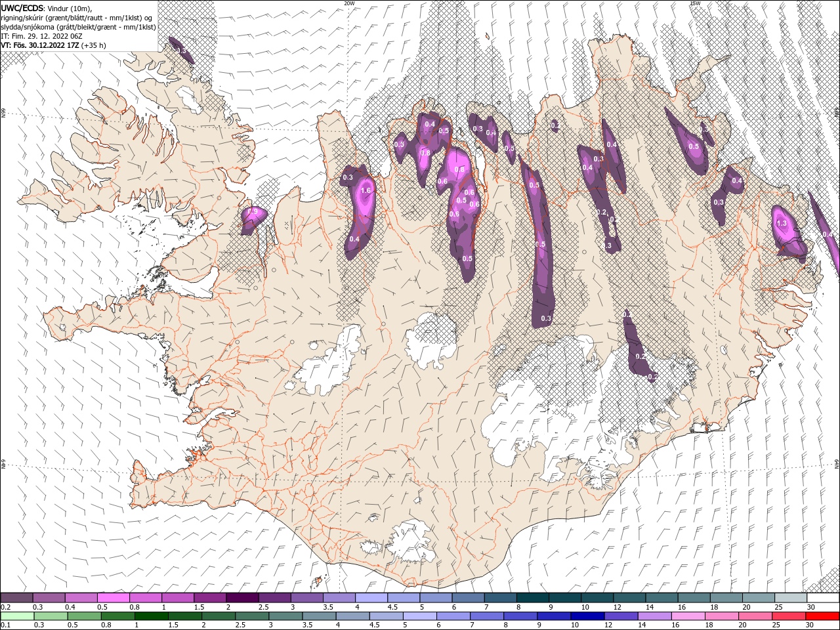
Task: Click the 0.1 label in the bottom legend row
Action: pos(6,625)
